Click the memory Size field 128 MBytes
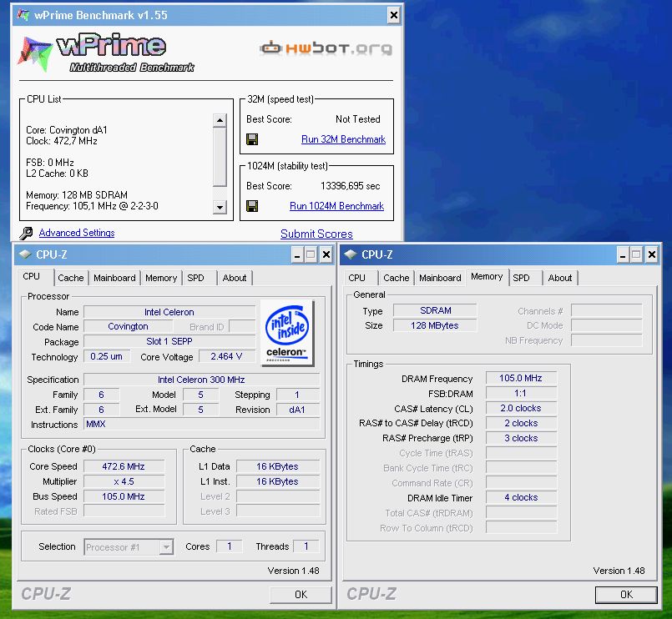Screen dimensions: 672x619 click(x=435, y=325)
